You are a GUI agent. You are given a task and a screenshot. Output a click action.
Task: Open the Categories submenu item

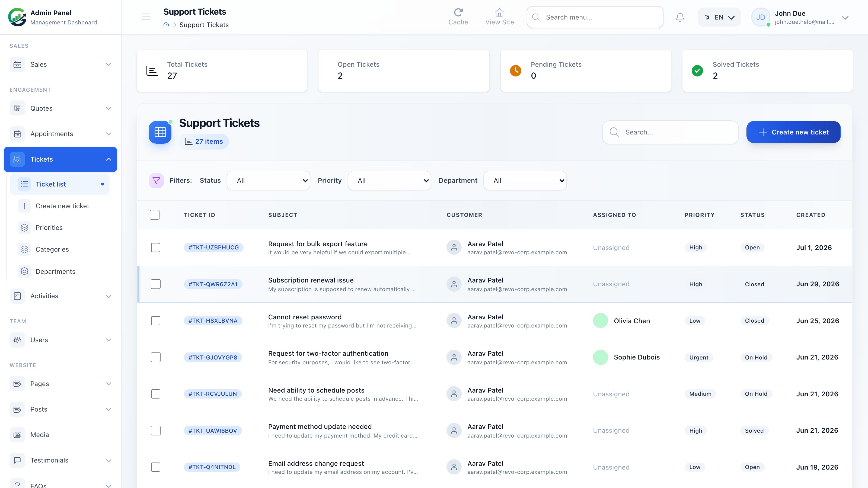60,249
